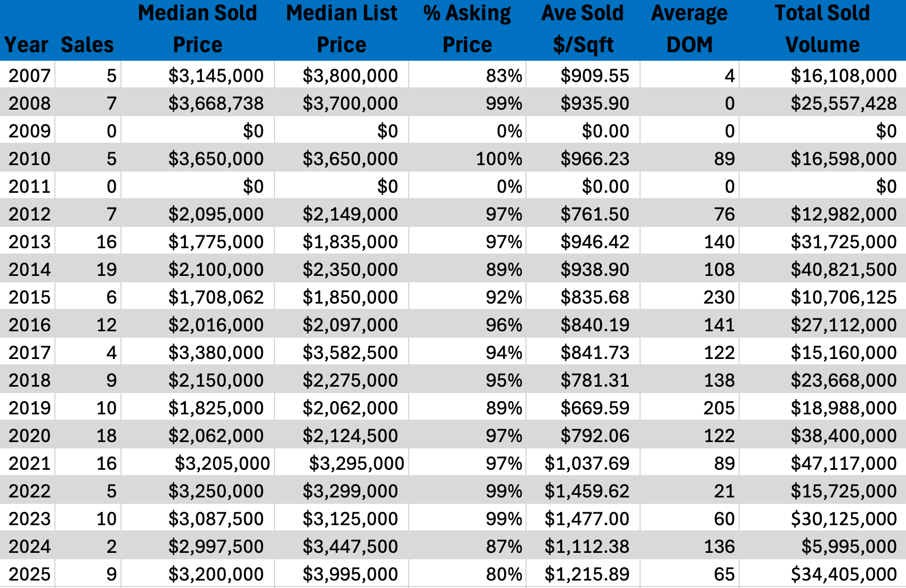This screenshot has width=906, height=588.
Task: Click the Total Sold Volume header
Action: pyautogui.click(x=822, y=29)
